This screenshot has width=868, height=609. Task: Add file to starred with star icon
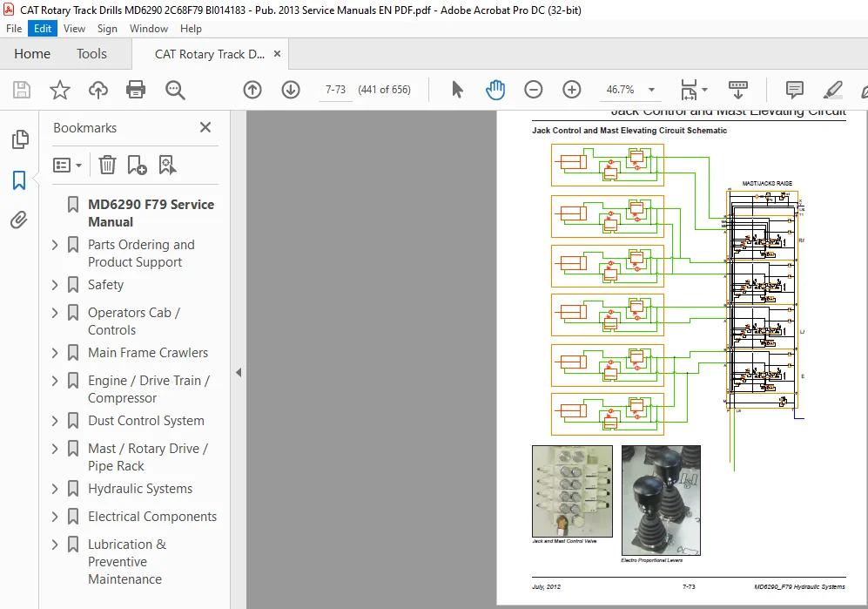tap(60, 90)
